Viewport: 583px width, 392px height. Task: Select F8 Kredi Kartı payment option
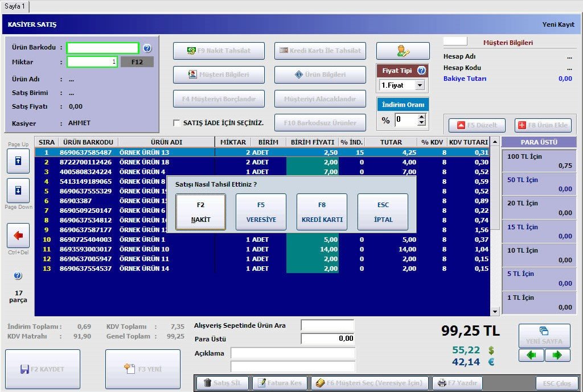click(x=322, y=212)
